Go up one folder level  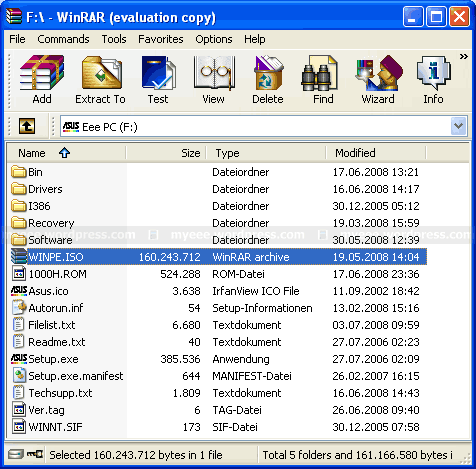pyautogui.click(x=27, y=126)
